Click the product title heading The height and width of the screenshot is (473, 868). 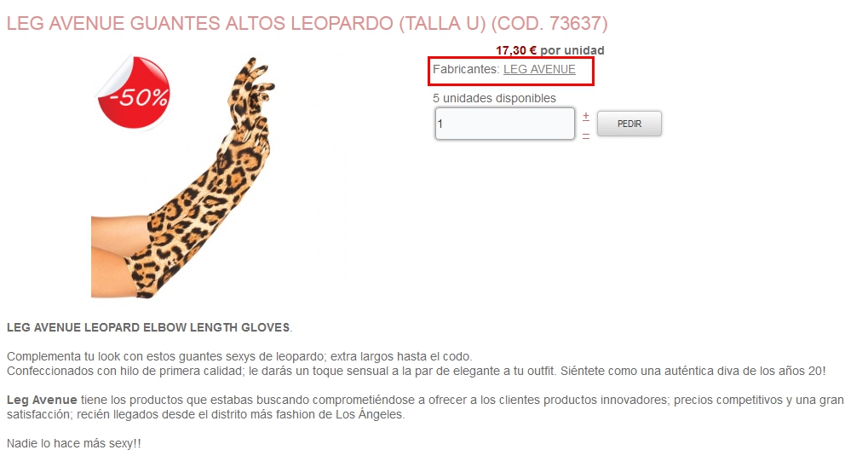coord(308,23)
